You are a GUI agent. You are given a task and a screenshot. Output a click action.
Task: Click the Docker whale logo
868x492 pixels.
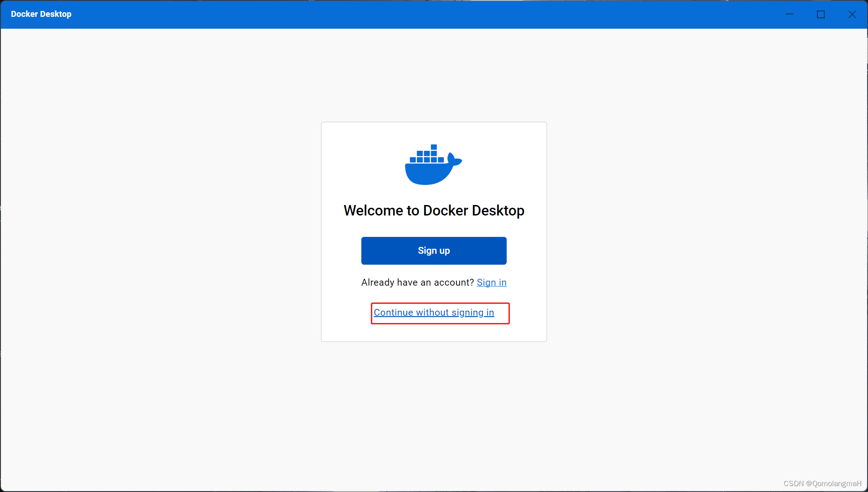click(434, 164)
